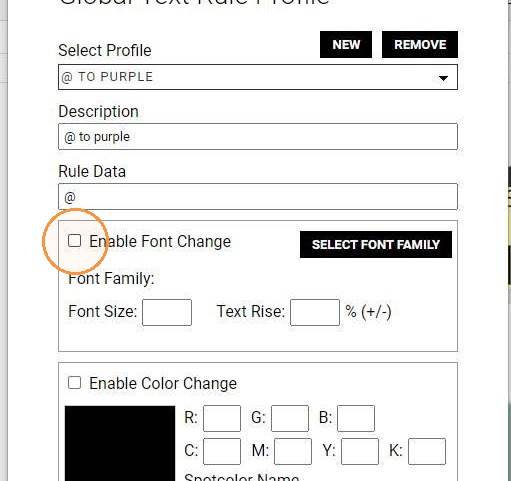
Task: Click the Font Size input box
Action: point(167,312)
